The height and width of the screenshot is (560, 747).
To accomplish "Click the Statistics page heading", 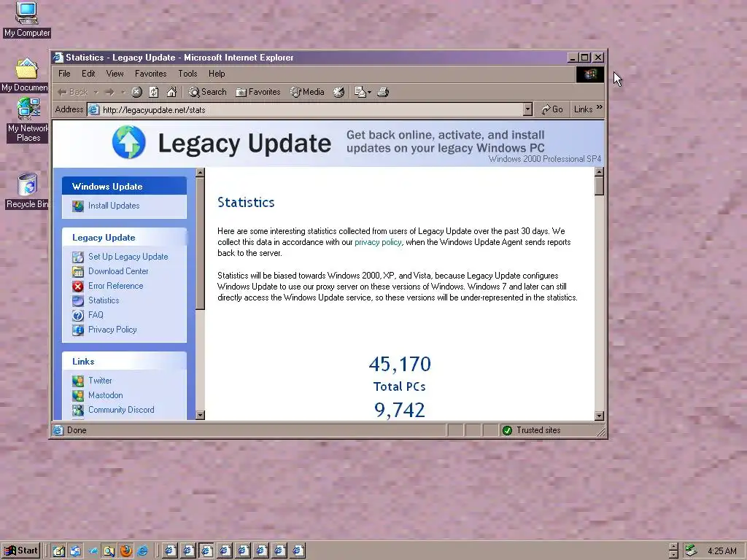I will tap(246, 203).
